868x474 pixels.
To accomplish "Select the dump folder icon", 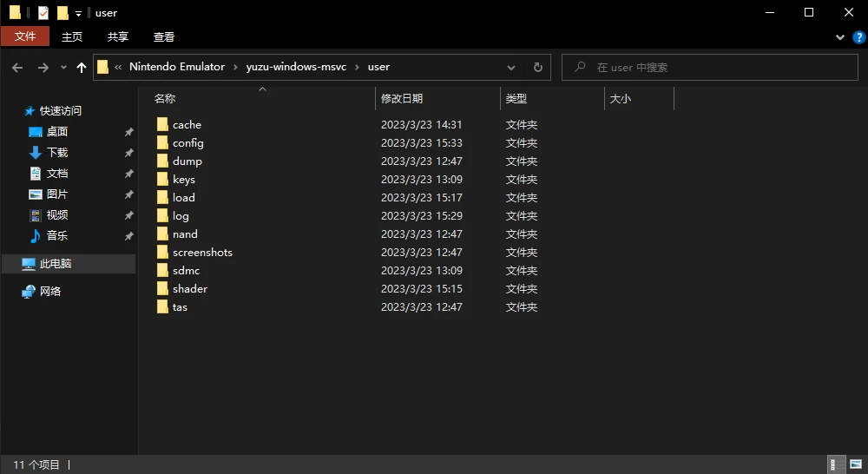I will (162, 161).
